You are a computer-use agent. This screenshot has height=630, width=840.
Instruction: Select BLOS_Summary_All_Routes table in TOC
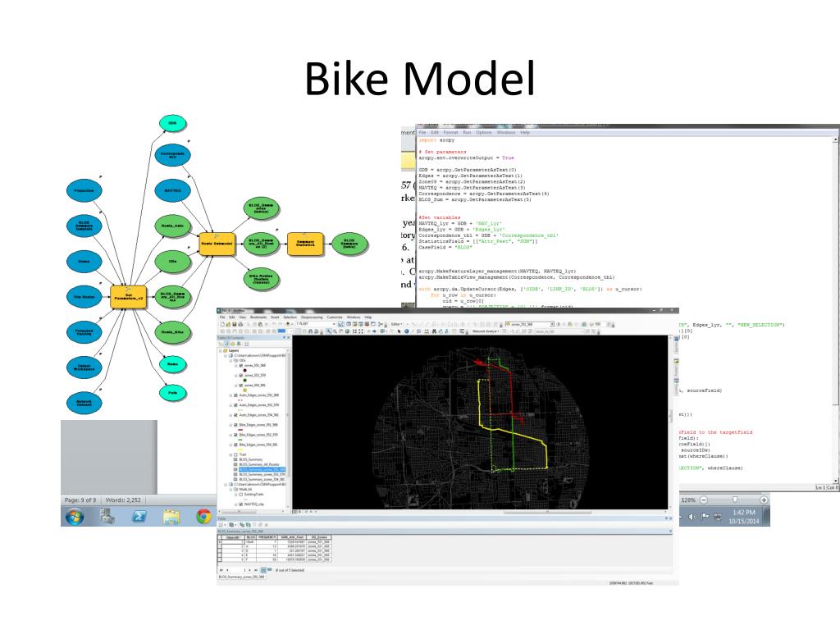(x=258, y=464)
